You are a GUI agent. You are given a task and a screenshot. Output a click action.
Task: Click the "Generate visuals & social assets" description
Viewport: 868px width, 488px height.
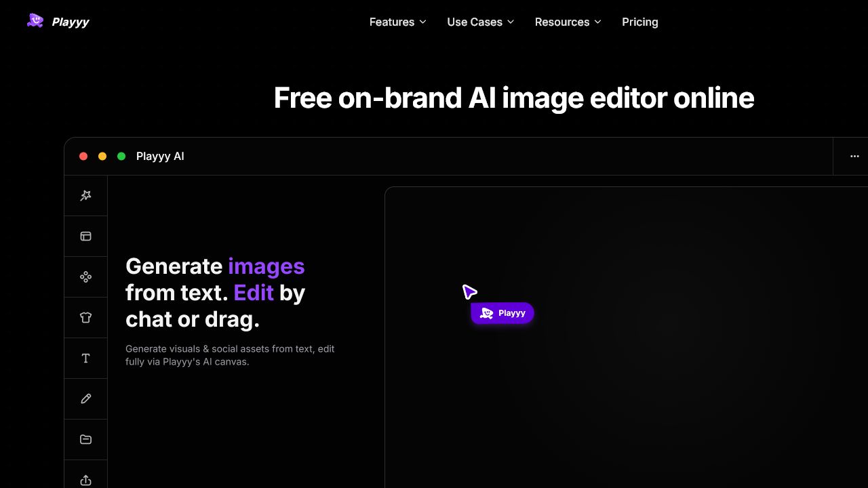coord(230,355)
